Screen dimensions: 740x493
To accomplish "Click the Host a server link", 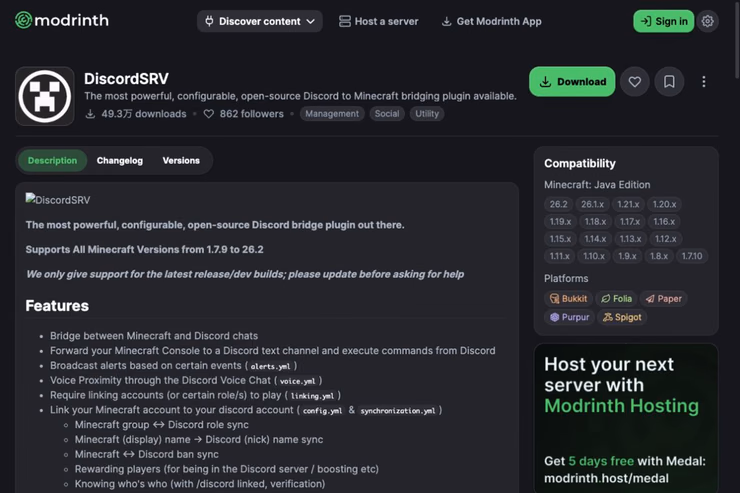I will tap(378, 21).
